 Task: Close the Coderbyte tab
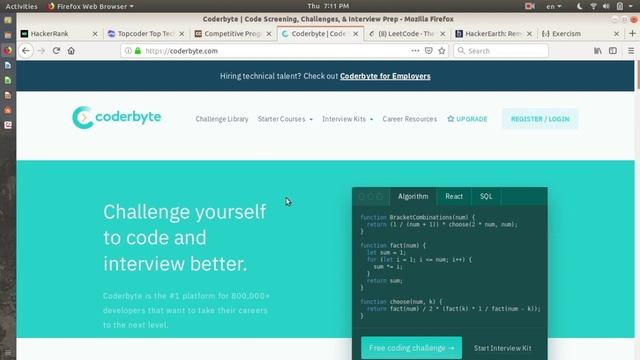click(x=356, y=34)
